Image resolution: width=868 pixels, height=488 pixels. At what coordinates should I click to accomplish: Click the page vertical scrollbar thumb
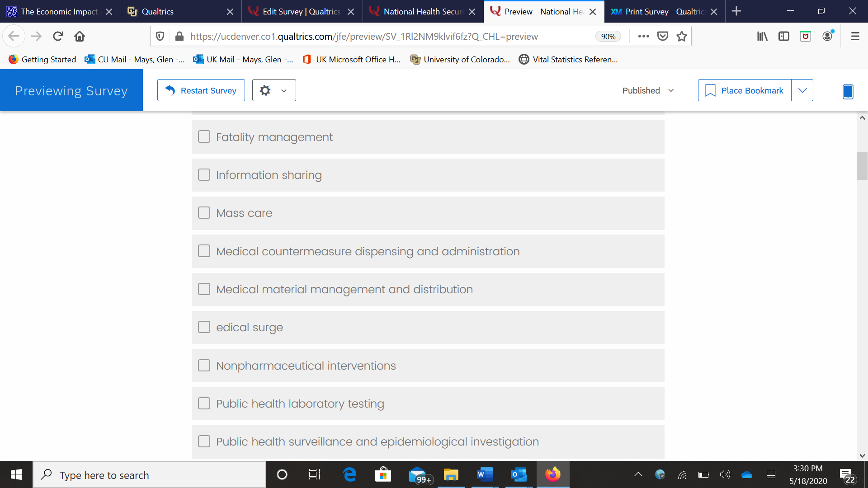862,166
